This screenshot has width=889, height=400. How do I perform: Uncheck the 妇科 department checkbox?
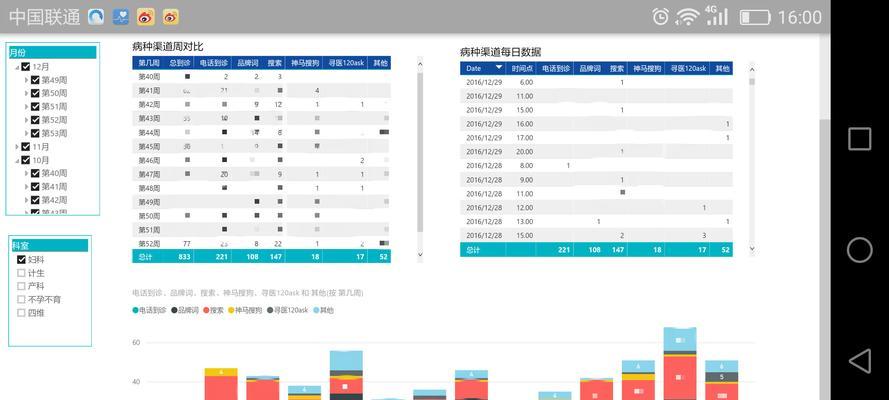[x=22, y=259]
